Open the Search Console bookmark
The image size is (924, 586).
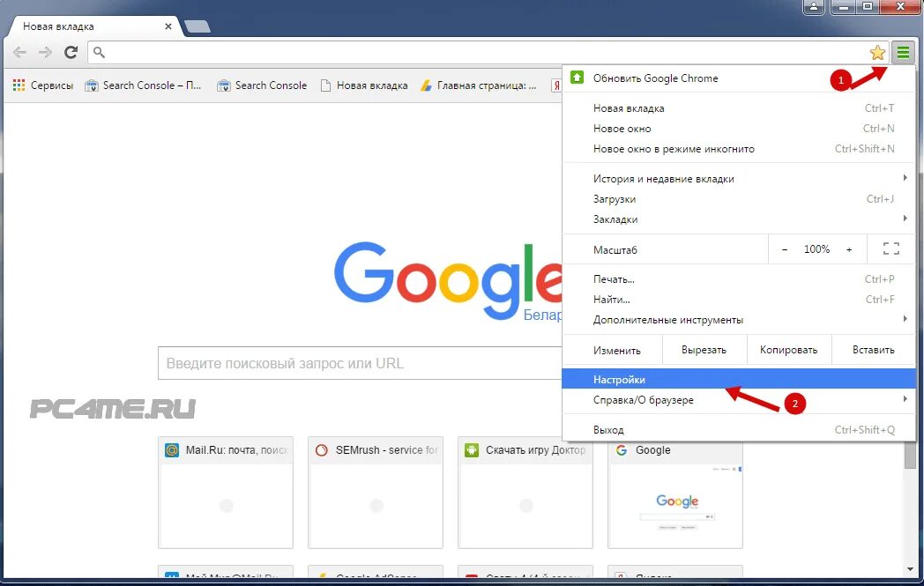[262, 85]
